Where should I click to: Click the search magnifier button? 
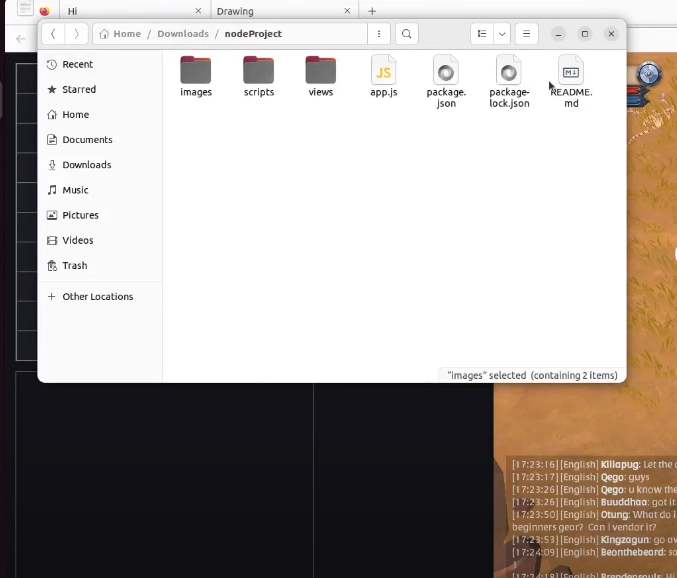(407, 34)
